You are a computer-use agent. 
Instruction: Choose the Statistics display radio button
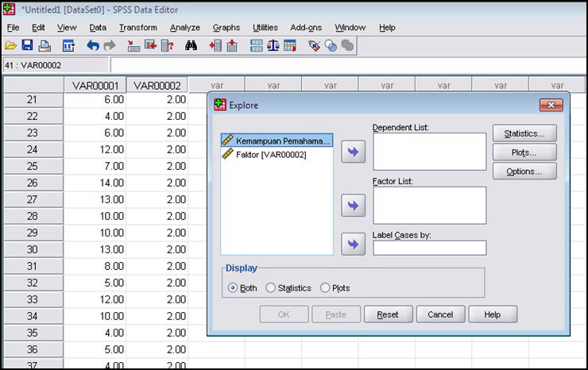[x=271, y=288]
